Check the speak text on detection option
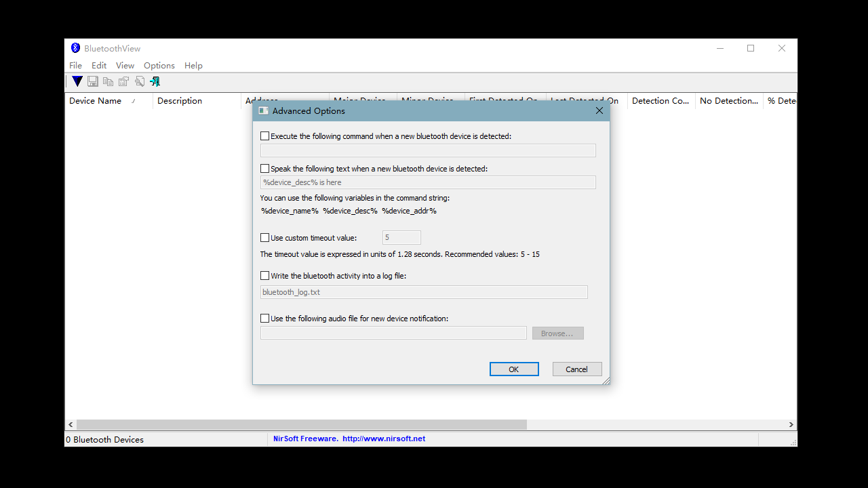This screenshot has height=488, width=868. [x=264, y=168]
